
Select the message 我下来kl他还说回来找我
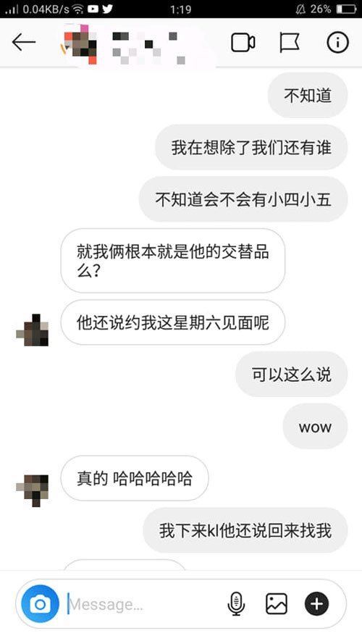[245, 530]
